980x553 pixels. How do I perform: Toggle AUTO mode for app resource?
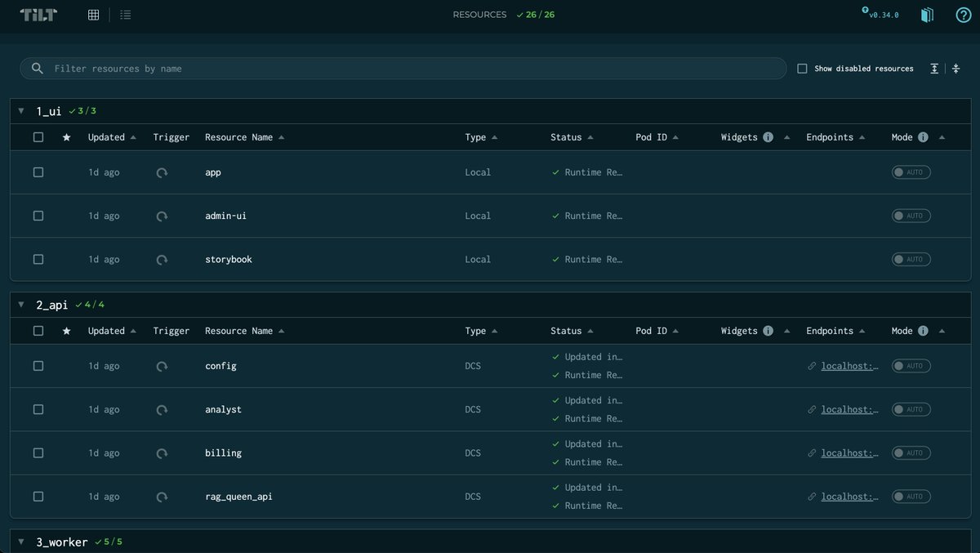tap(911, 172)
